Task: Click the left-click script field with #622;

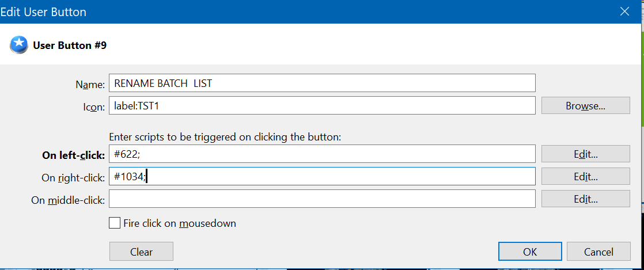Action: coord(322,154)
